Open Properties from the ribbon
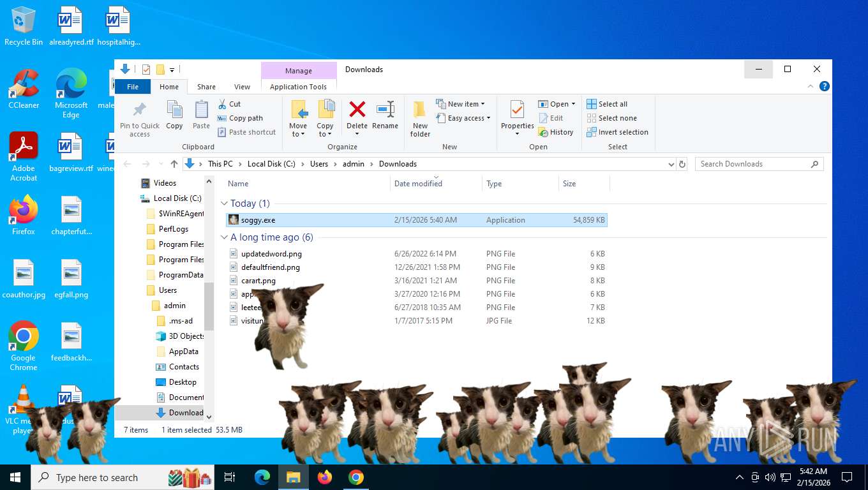Image resolution: width=868 pixels, height=490 pixels. click(x=518, y=119)
